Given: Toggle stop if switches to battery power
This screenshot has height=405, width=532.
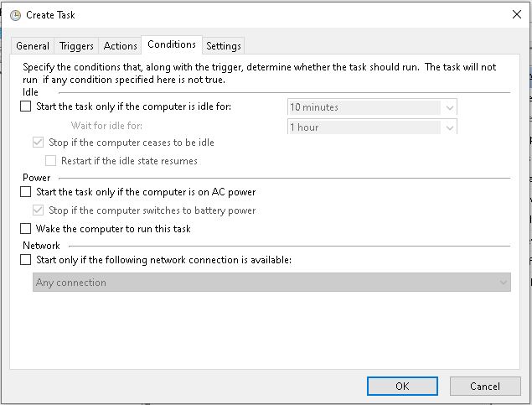Looking at the screenshot, I should [x=38, y=210].
